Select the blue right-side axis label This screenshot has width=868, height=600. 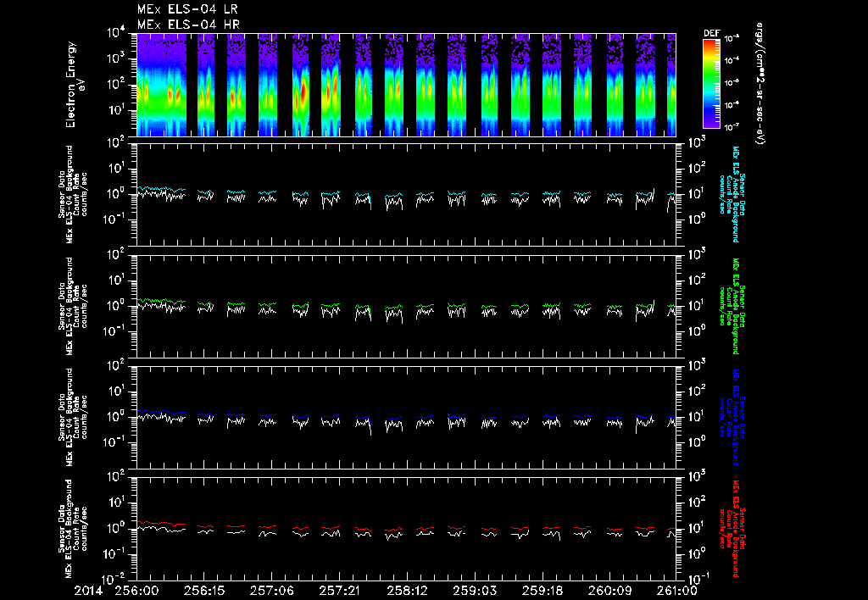[x=732, y=417]
